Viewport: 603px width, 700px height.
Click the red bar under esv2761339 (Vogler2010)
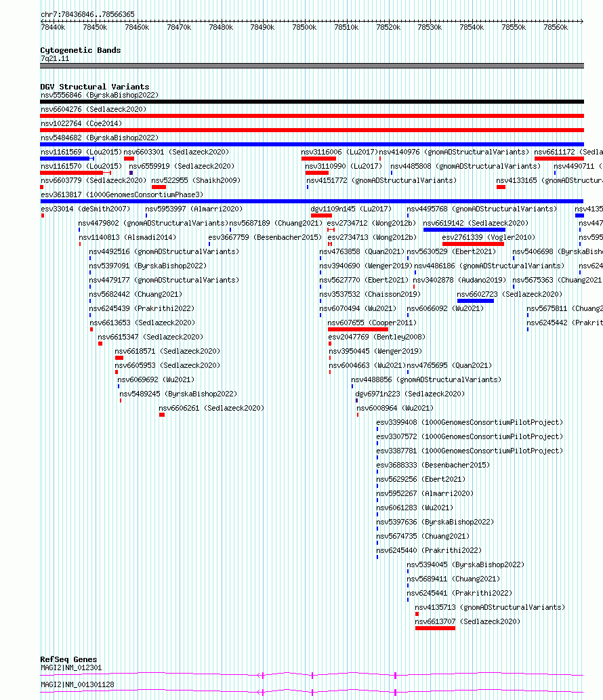point(473,244)
